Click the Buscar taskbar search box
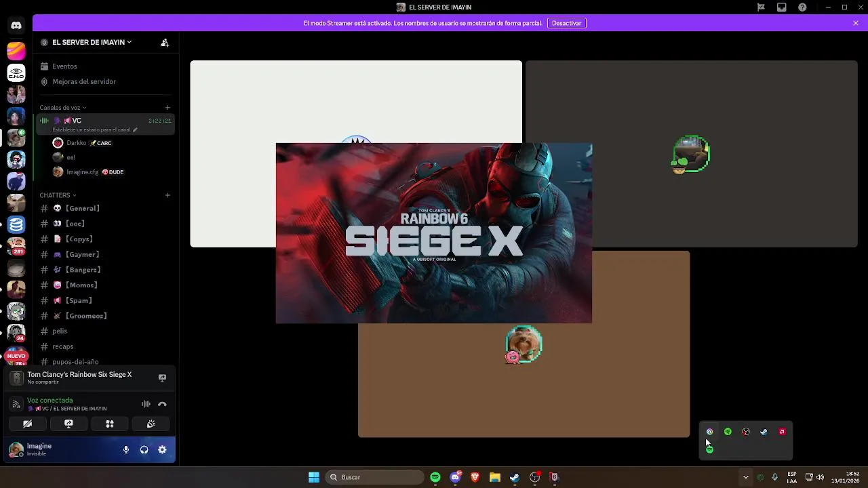 pyautogui.click(x=374, y=477)
